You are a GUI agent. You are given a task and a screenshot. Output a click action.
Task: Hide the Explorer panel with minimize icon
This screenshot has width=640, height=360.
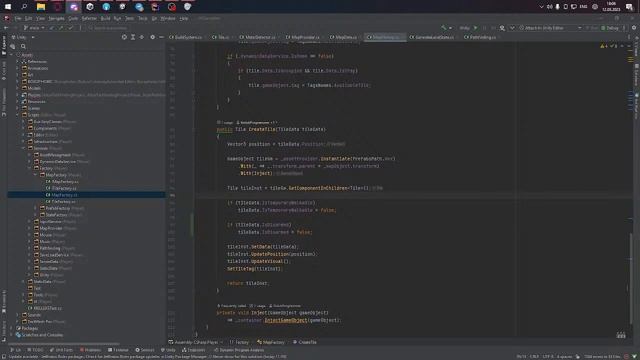(161, 37)
